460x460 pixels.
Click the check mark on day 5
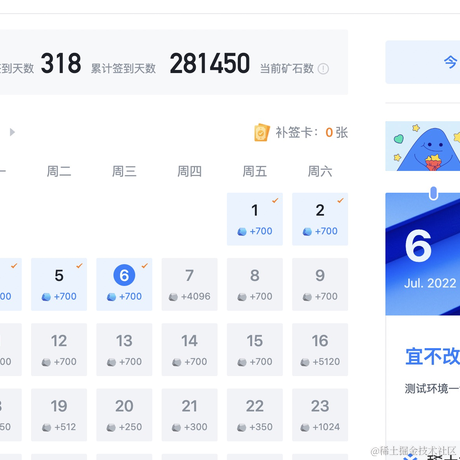point(79,266)
